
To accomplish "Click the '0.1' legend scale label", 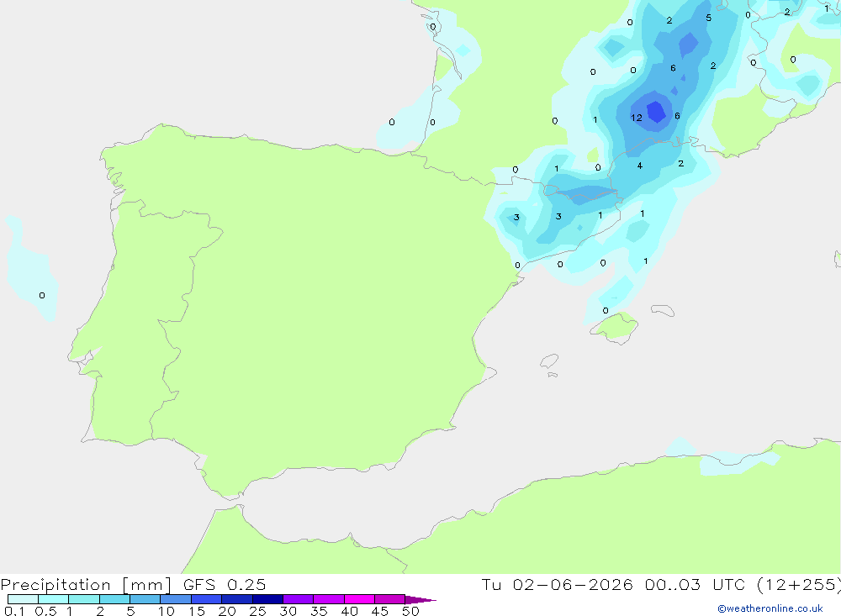I will coord(14,611).
